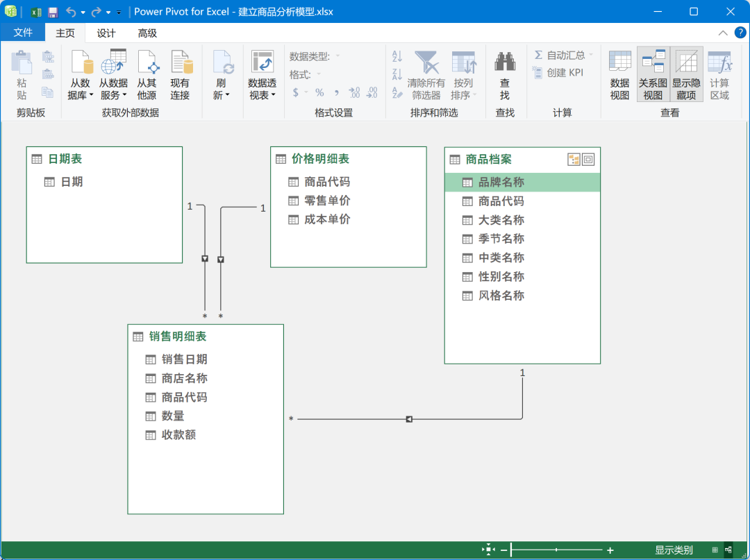Switch to the 高级 advanced tab
Screen dimensions: 750x560
click(x=147, y=33)
